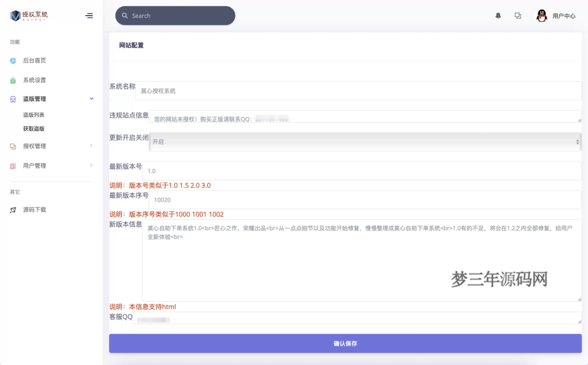
Task: Click the QQ penguin avatar icon
Action: click(x=540, y=16)
